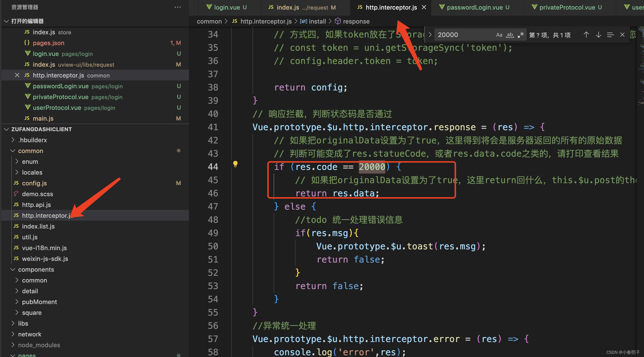Expand the replace field chevron in search widget
Screen dimensions: 644x357
430,35
